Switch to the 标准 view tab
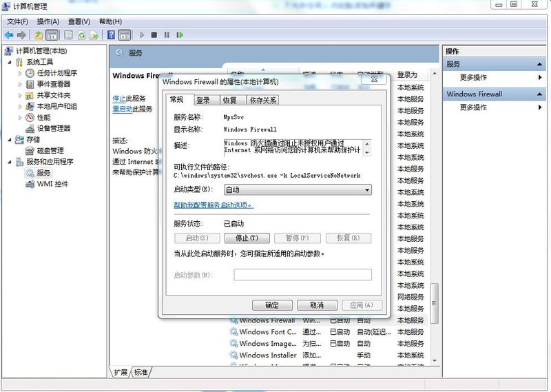Screen dimensions: 551x392 [x=141, y=372]
